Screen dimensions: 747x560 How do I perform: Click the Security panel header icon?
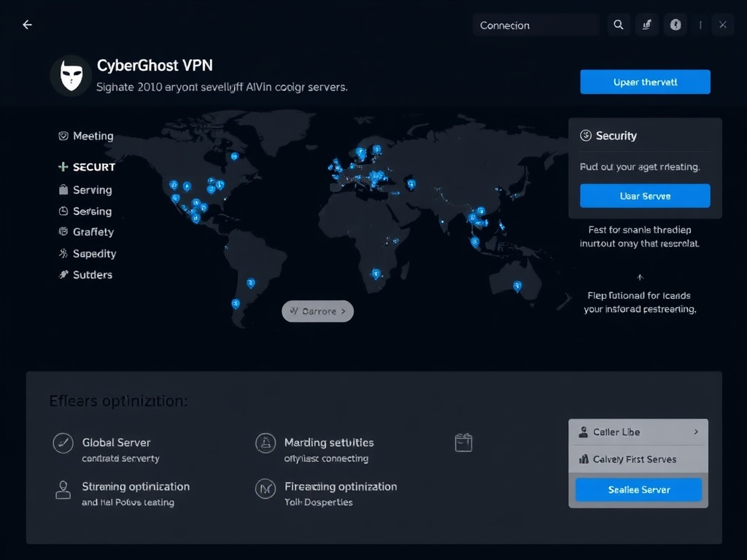[586, 136]
